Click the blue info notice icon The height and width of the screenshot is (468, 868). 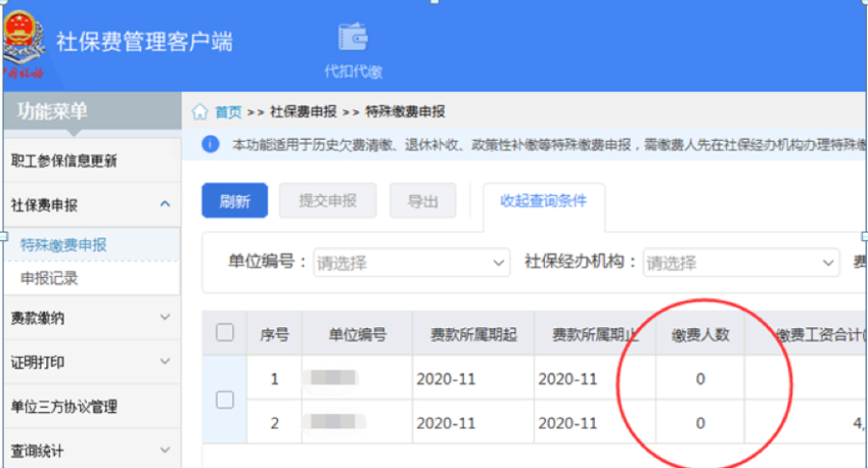(x=211, y=145)
